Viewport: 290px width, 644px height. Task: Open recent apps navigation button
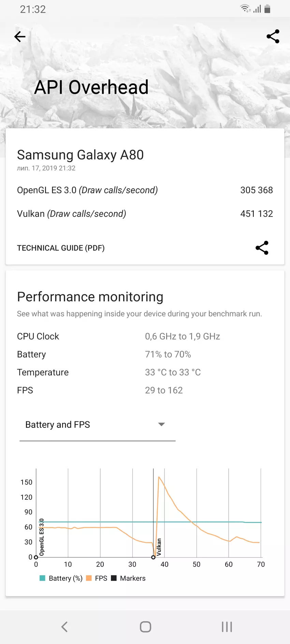[x=227, y=627]
